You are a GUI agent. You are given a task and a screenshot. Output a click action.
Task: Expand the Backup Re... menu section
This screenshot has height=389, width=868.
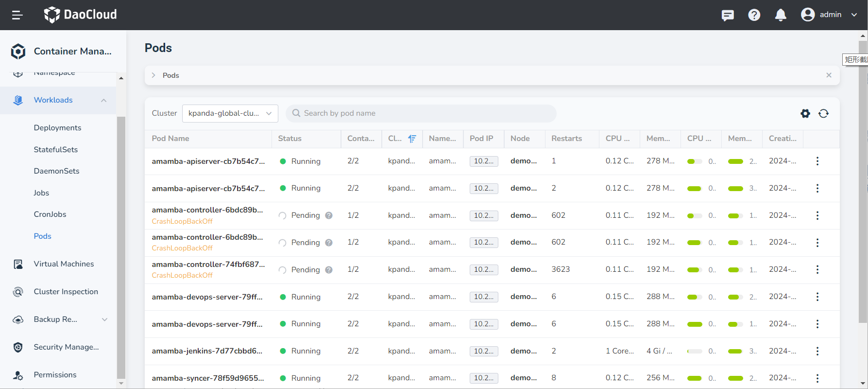click(x=104, y=319)
